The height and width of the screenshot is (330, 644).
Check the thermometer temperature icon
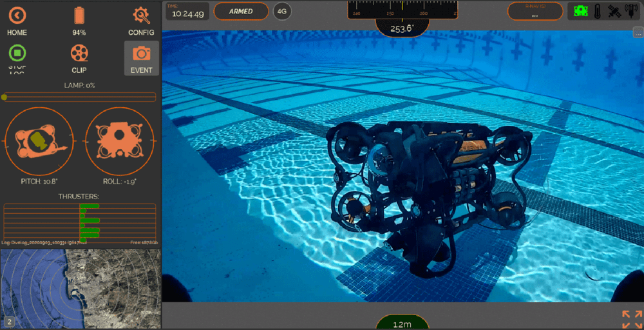pos(597,11)
